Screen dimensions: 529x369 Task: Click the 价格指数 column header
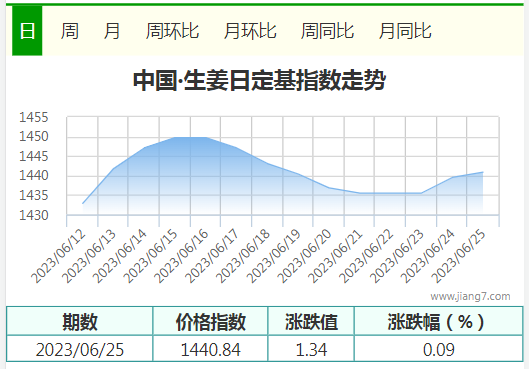[x=211, y=321]
